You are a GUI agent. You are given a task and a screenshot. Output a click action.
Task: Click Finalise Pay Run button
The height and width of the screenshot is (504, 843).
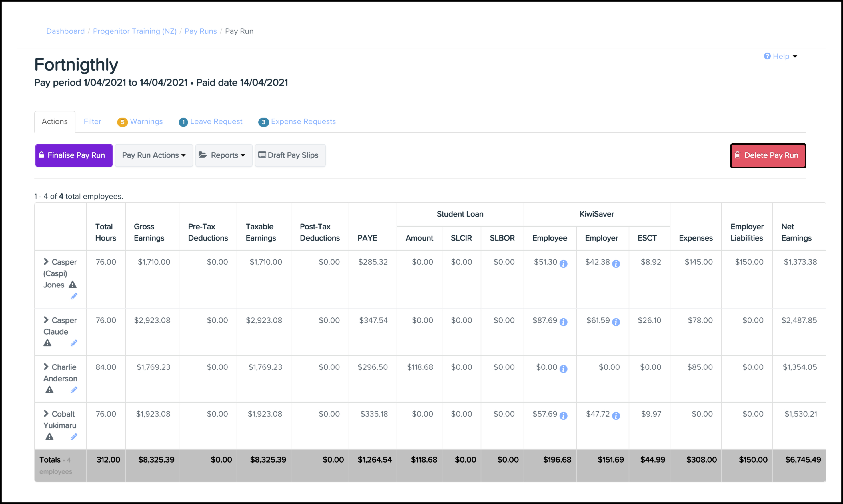pyautogui.click(x=74, y=155)
